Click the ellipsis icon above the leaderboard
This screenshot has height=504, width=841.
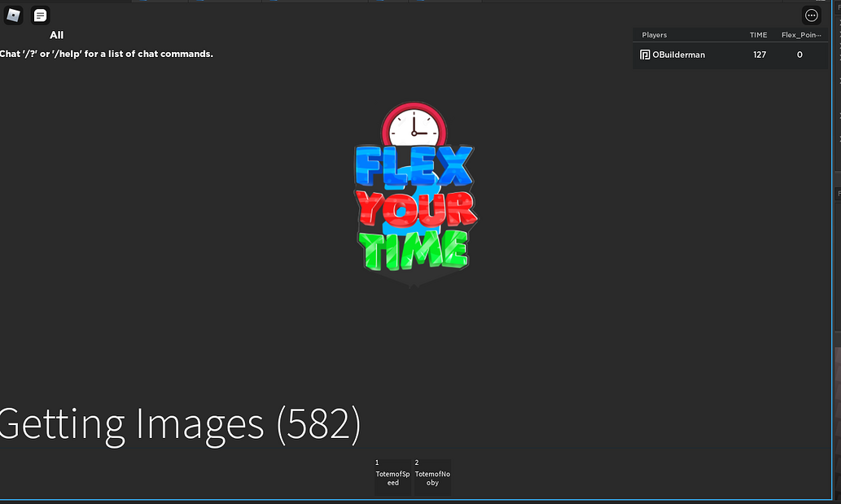[x=811, y=15]
